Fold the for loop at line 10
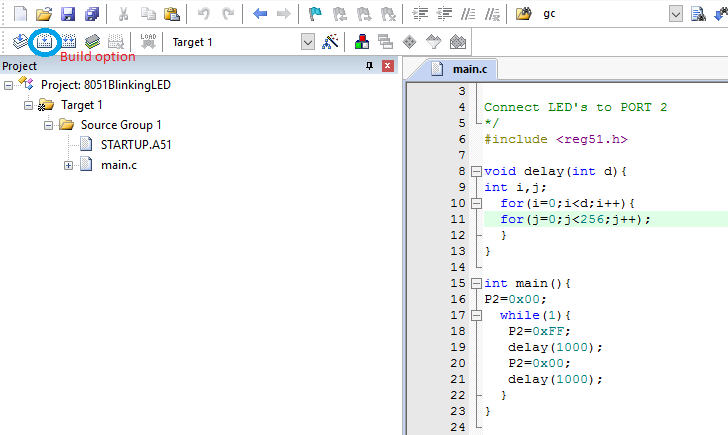 click(476, 203)
